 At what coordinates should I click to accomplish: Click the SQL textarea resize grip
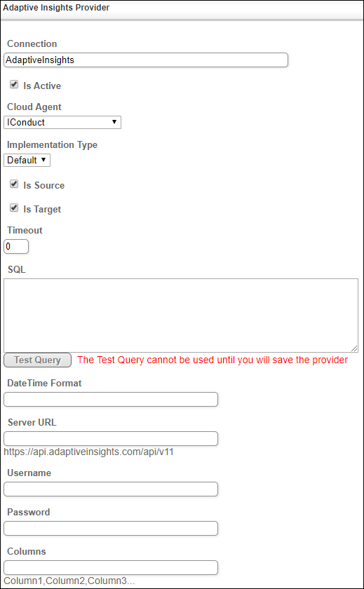[354, 348]
